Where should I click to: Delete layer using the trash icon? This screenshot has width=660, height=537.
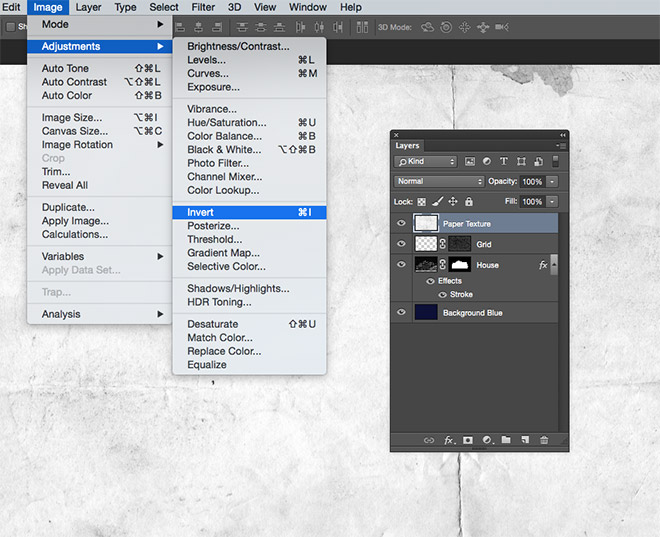[x=544, y=440]
